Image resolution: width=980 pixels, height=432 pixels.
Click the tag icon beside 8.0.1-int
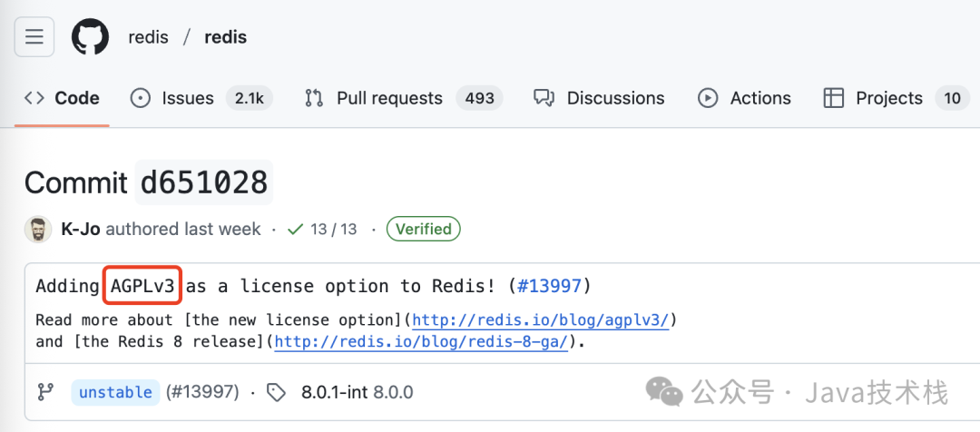276,393
